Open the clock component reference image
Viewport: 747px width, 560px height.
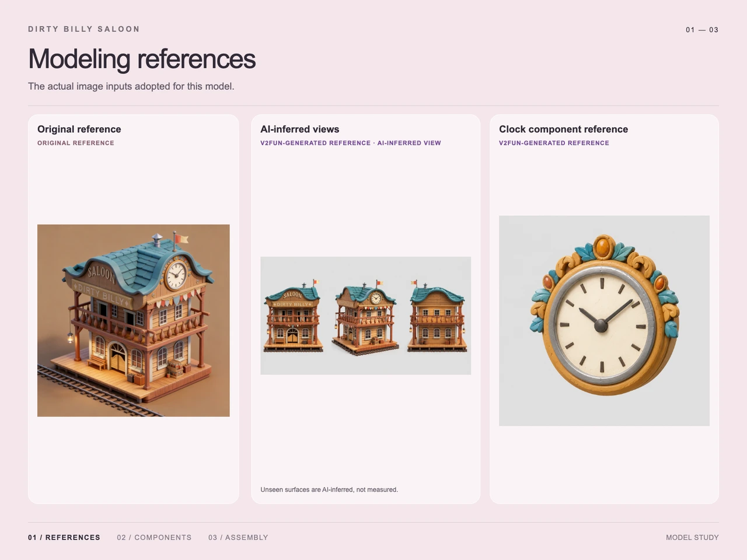tap(604, 321)
